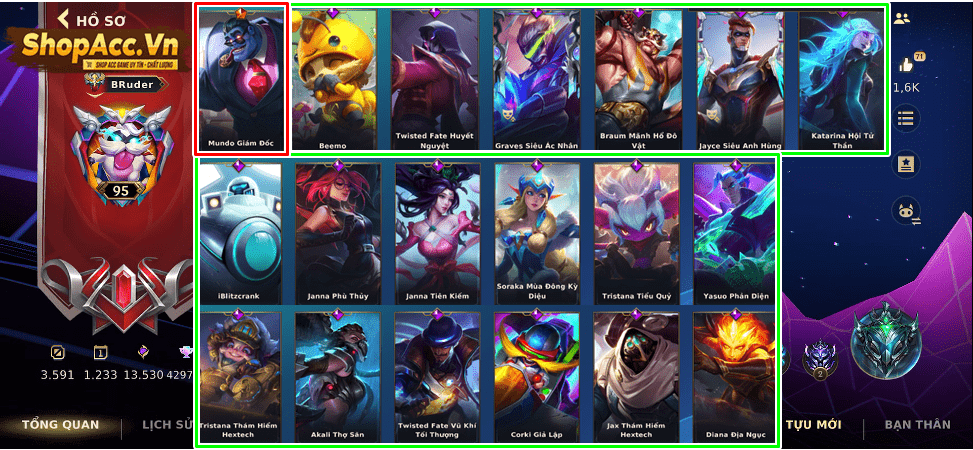Tap the thumbs-up likes icon
Image resolution: width=973 pixels, height=450 pixels.
point(907,64)
